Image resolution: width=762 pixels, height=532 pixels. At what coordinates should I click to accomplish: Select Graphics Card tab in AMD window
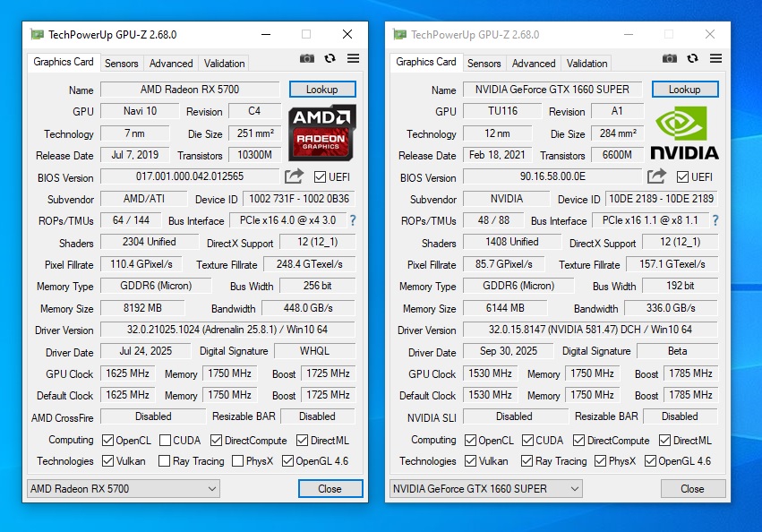(64, 62)
